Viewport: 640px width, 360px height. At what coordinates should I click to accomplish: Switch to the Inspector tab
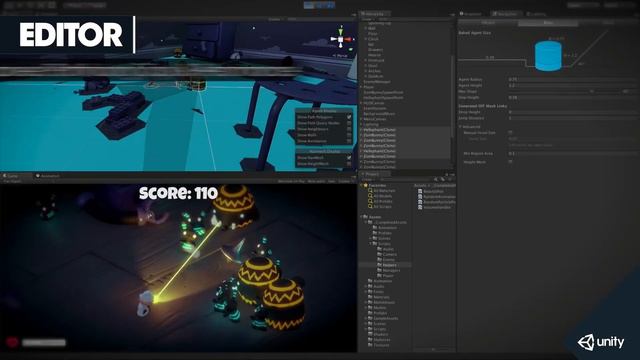[472, 14]
